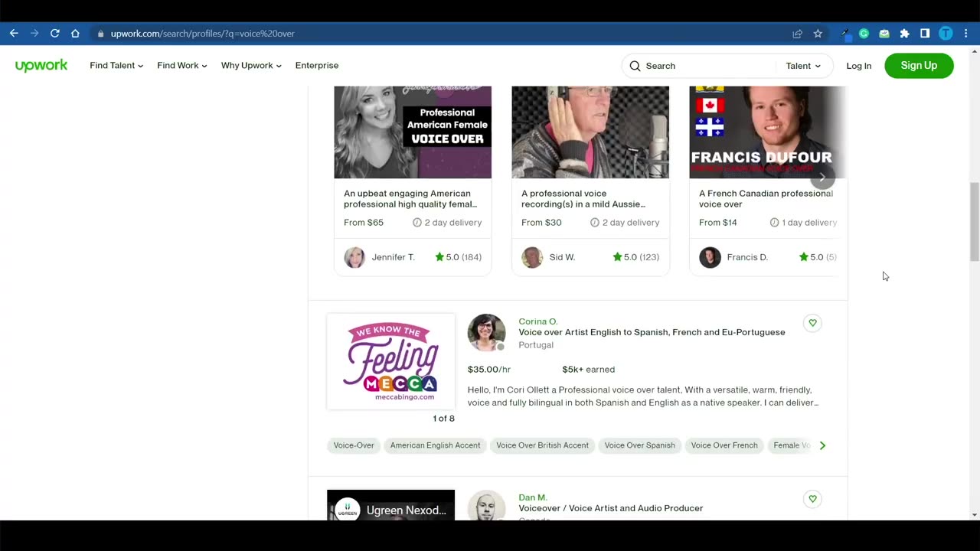Save Corina O. with the heart
The width and height of the screenshot is (980, 551).
[812, 323]
